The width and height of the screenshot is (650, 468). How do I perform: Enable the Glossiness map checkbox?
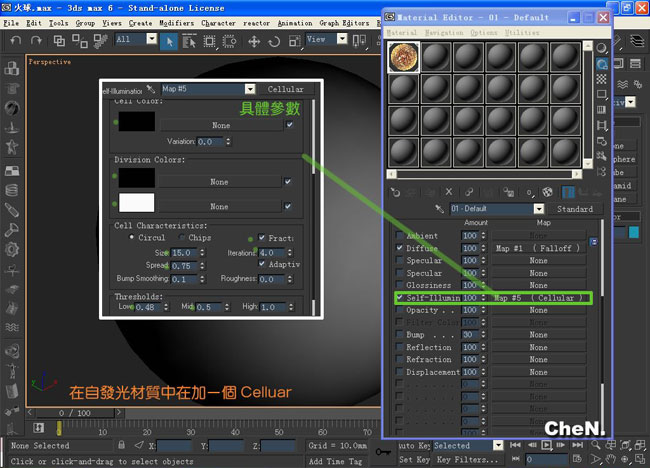(399, 285)
